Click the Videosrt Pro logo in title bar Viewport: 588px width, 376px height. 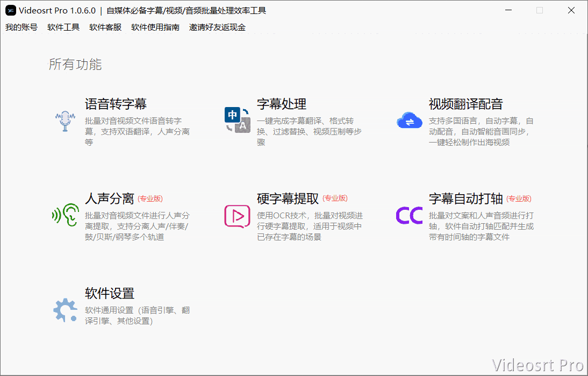[x=11, y=11]
